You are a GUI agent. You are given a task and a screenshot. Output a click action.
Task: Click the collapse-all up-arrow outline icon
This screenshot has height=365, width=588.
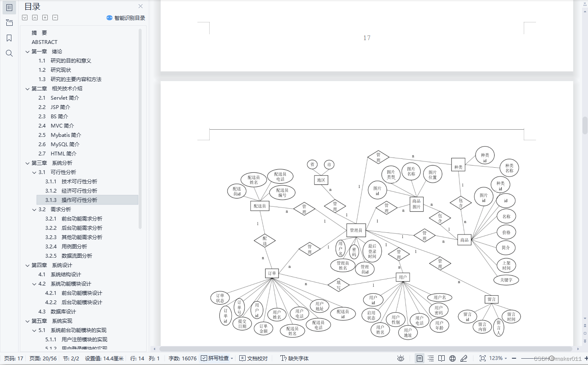point(35,18)
